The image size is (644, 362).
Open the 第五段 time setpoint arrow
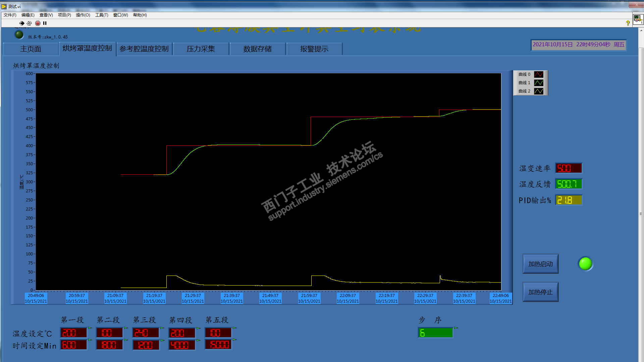tap(234, 340)
